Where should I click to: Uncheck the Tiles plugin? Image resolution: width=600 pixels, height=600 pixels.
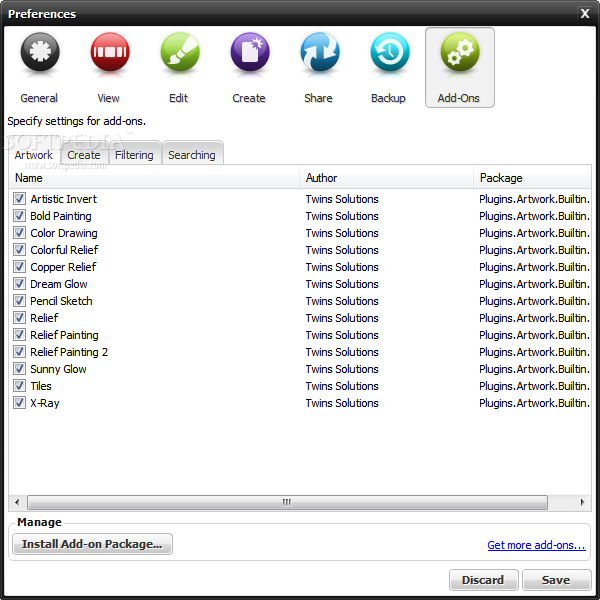click(20, 386)
